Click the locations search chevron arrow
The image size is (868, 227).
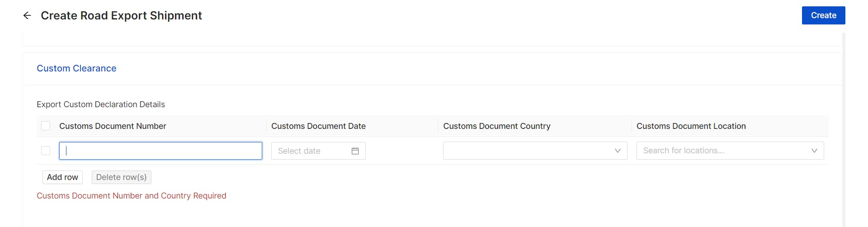point(814,151)
